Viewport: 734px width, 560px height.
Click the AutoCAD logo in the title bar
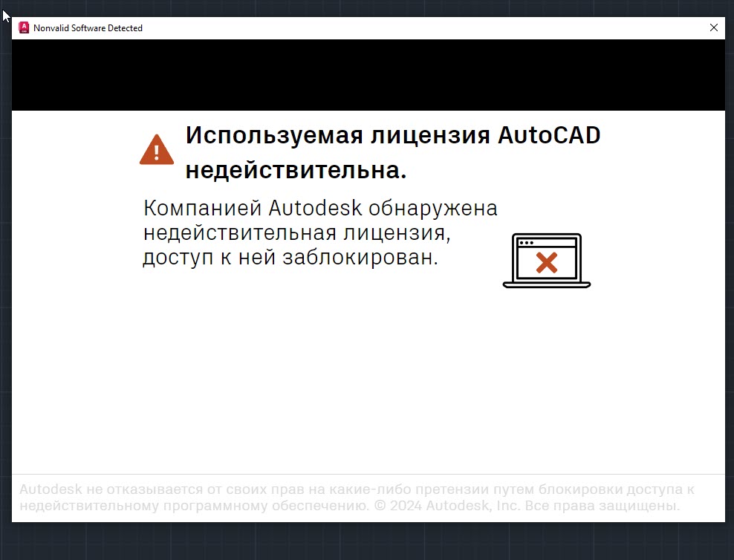24,27
